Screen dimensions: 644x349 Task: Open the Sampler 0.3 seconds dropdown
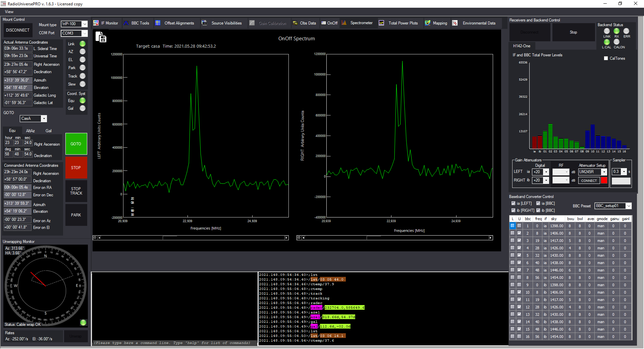click(x=624, y=172)
